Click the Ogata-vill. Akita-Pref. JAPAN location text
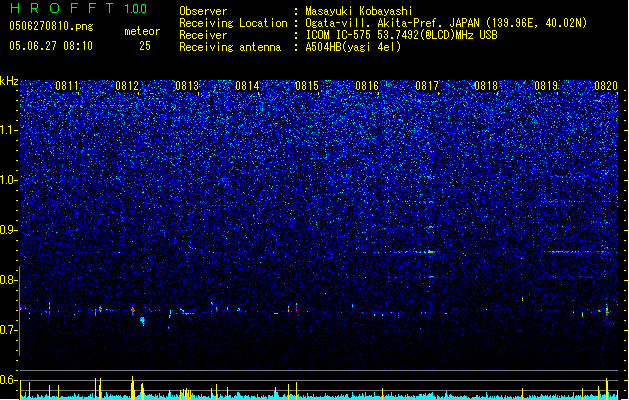The height and width of the screenshot is (400, 629). pyautogui.click(x=446, y=23)
